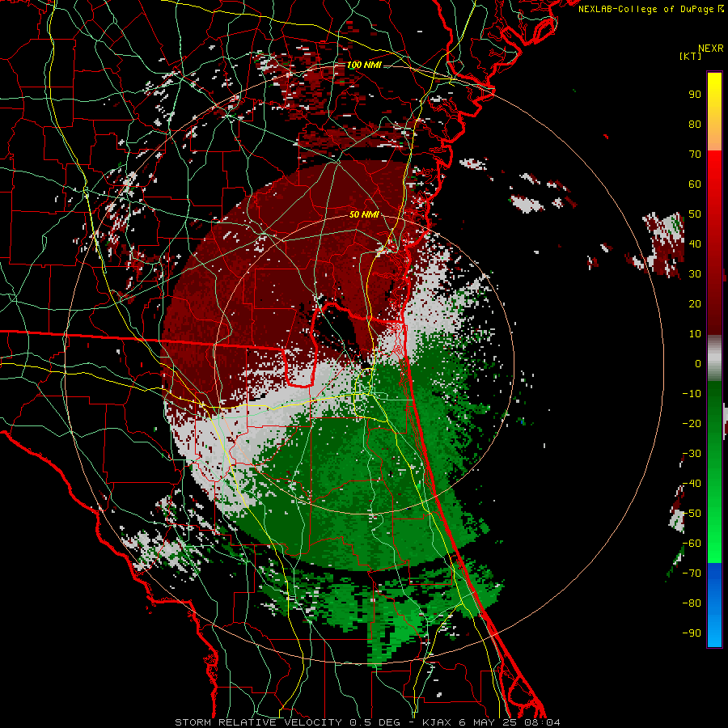This screenshot has height=728, width=728.
Task: Click the -50 value on velocity scale
Action: 692,514
